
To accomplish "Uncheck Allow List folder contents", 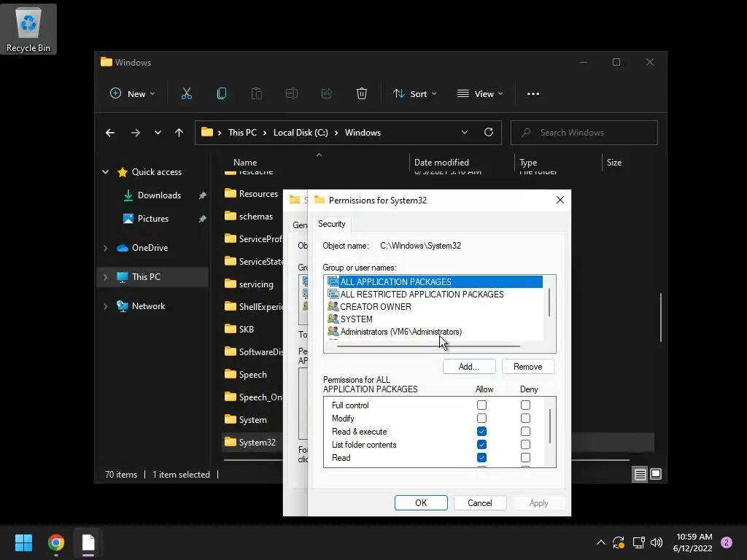I will [481, 445].
